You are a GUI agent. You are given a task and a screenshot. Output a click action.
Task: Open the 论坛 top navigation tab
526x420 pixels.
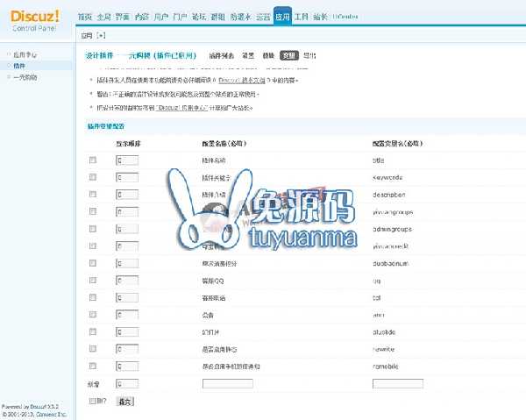click(199, 17)
